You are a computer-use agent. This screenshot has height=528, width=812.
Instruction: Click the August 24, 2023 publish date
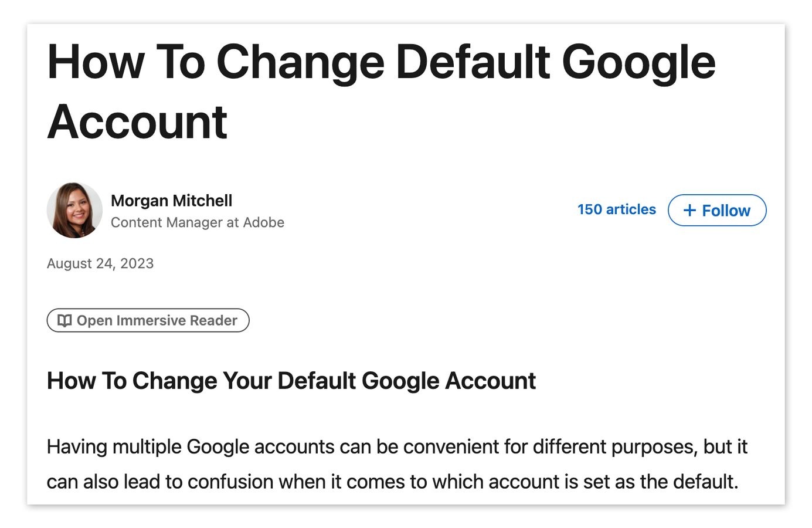coord(100,263)
